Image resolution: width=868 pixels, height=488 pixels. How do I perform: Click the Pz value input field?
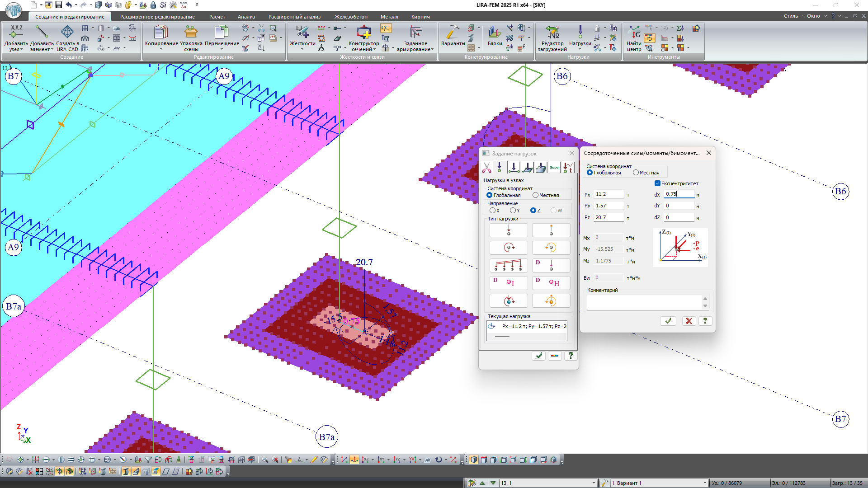tap(608, 217)
